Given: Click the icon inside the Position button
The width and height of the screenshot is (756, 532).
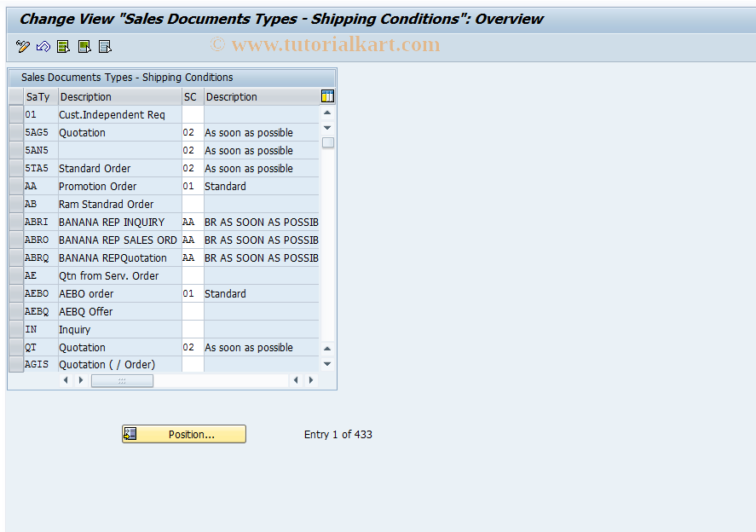Looking at the screenshot, I should coord(130,434).
